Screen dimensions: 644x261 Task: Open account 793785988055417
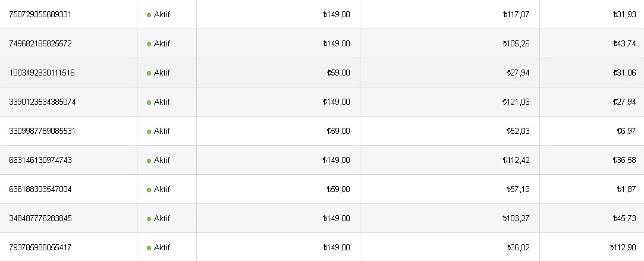pos(40,247)
